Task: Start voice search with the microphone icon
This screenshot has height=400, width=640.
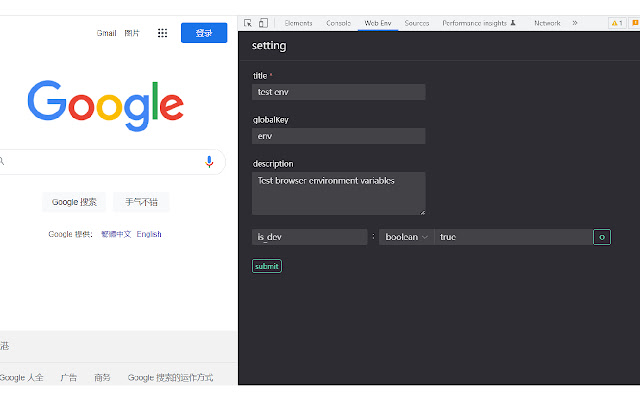Action: (209, 162)
